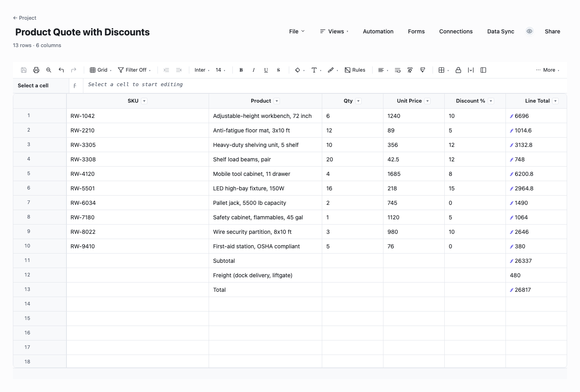Viewport: 580px width, 392px height.
Task: Toggle bold formatting
Action: 241,70
